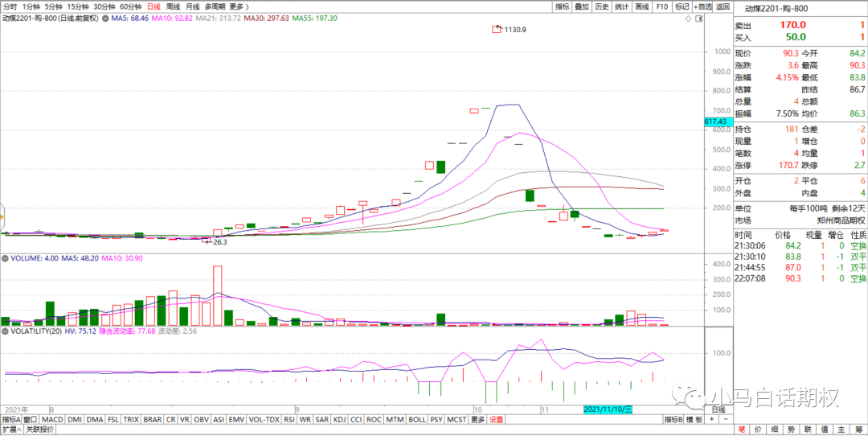The image size is (868, 436).
Task: Open the 扩展 expander at bottom left
Action: tap(11, 430)
